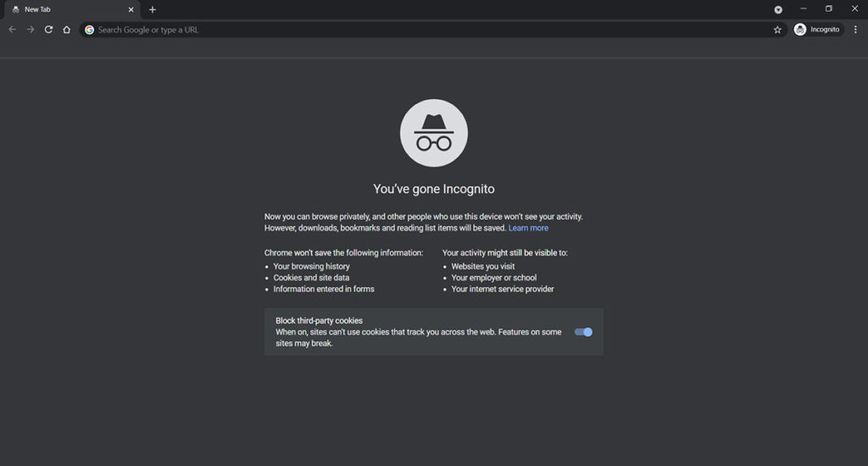The height and width of the screenshot is (466, 868).
Task: Click the "You've gone Incognito" heading
Action: [433, 189]
